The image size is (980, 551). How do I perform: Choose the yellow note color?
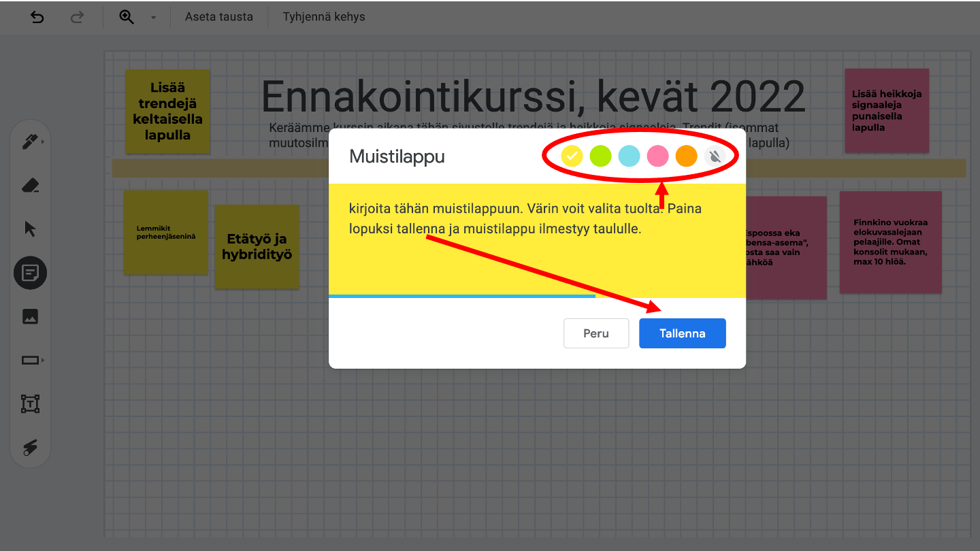click(572, 156)
